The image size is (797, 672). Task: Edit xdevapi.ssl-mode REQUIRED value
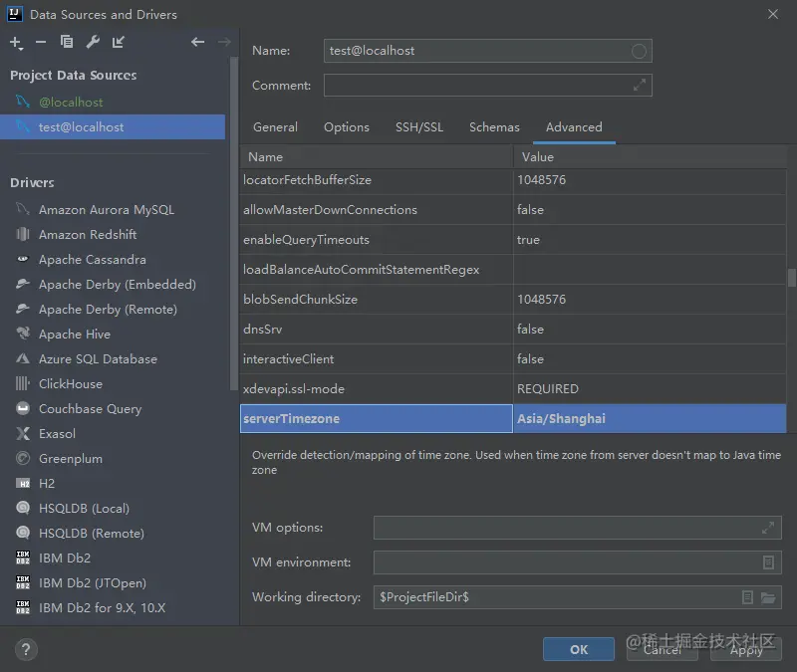650,389
